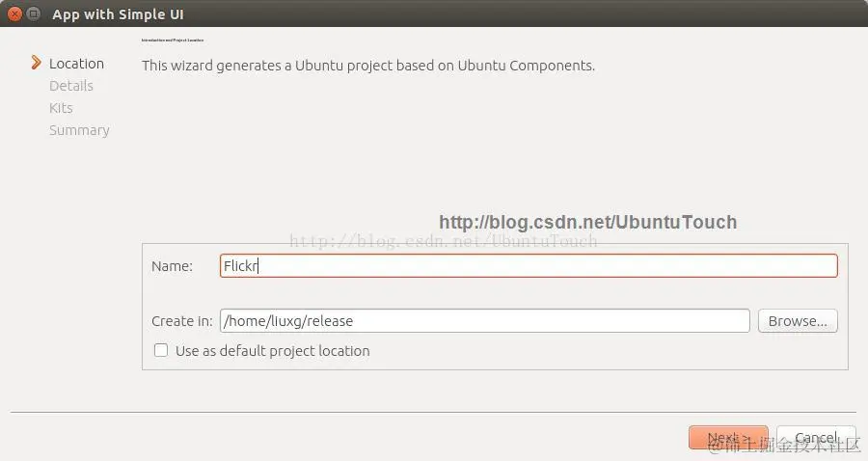Click the blog.csdn.net/UbuntuTouch URL text
868x461 pixels.
click(x=587, y=223)
